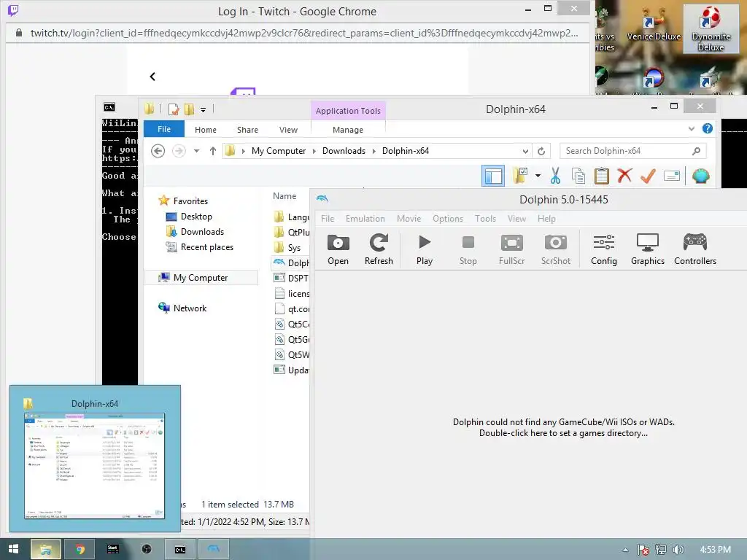
Task: Open the Tools menu in Dolphin
Action: pyautogui.click(x=485, y=219)
